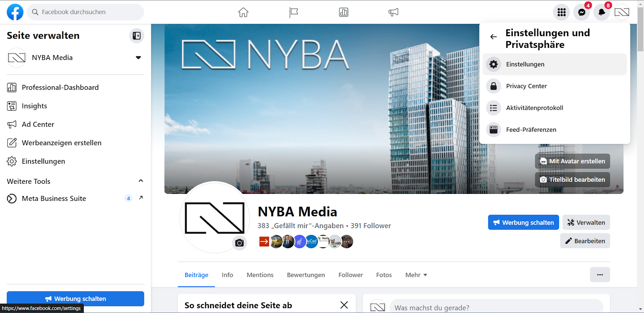Open Aktivitätenprotokoll
This screenshot has height=313, width=644.
555,108
